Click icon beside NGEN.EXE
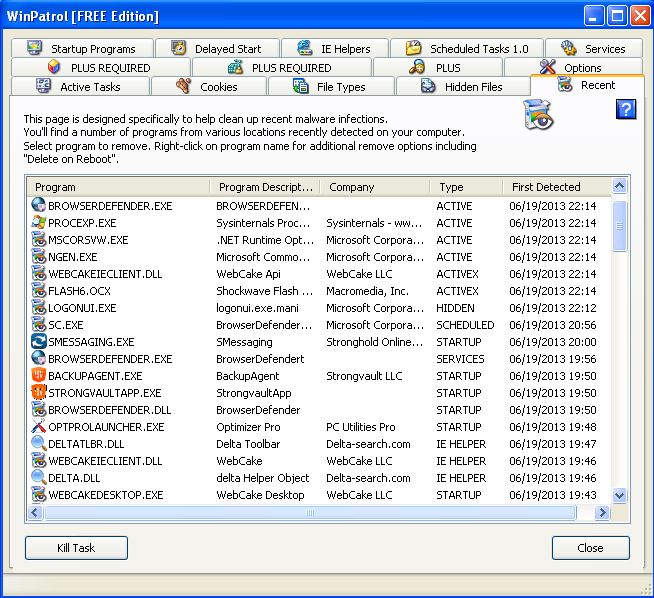The height and width of the screenshot is (598, 654). pyautogui.click(x=38, y=256)
